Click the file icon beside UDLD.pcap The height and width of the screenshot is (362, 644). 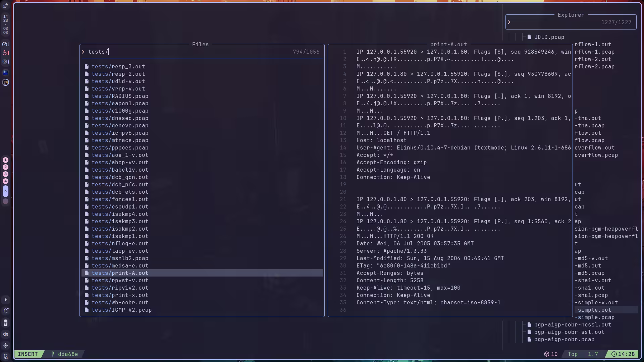(x=529, y=37)
